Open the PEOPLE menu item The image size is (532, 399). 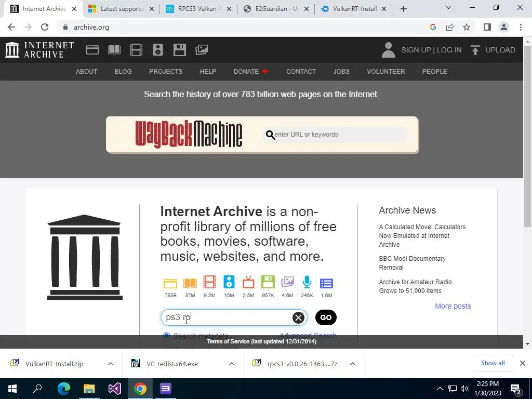pyautogui.click(x=435, y=72)
